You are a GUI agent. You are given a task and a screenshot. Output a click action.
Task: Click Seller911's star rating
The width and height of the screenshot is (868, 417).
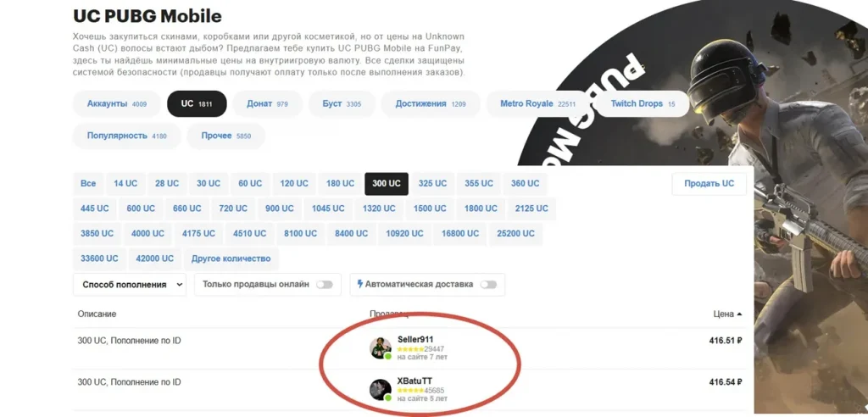tap(411, 349)
